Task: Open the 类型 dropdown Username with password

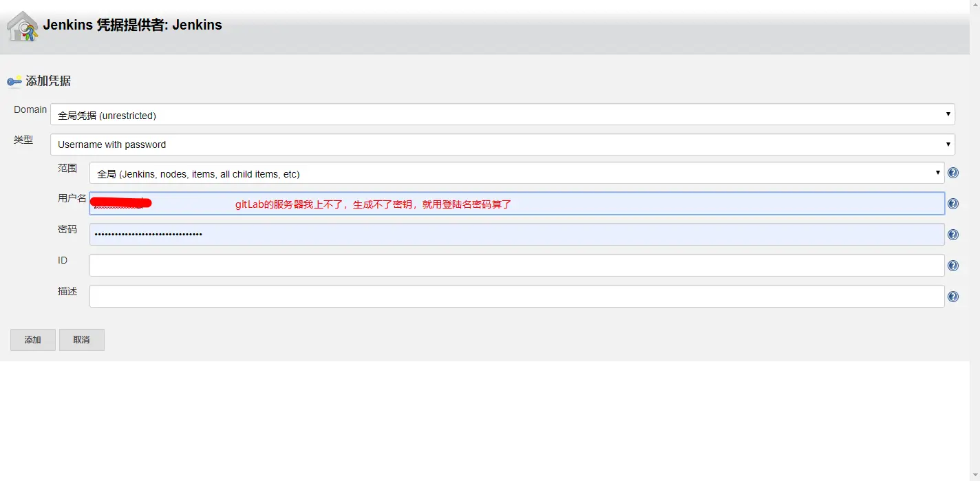Action: pos(502,145)
